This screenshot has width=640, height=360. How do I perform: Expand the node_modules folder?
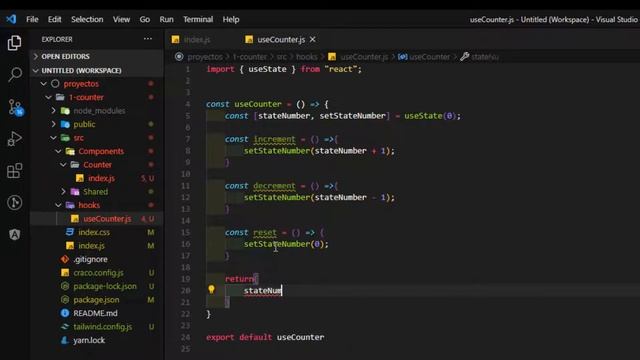pyautogui.click(x=53, y=111)
